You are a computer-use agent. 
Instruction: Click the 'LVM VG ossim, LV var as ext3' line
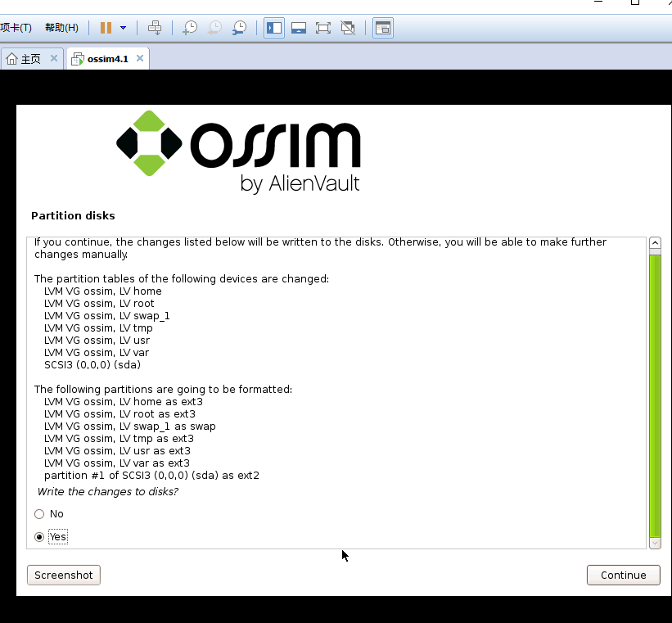point(117,463)
